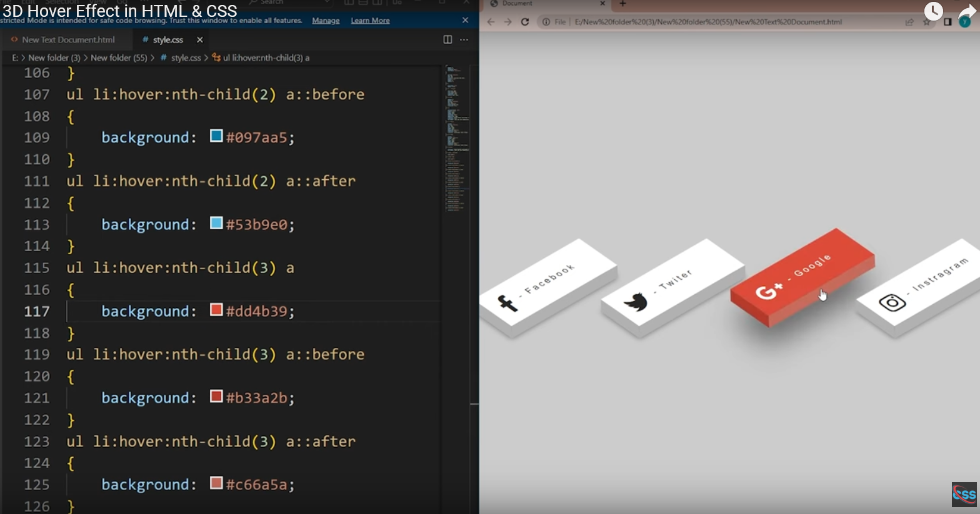This screenshot has height=514, width=980.
Task: Close the style.css editor tab
Action: click(x=200, y=39)
